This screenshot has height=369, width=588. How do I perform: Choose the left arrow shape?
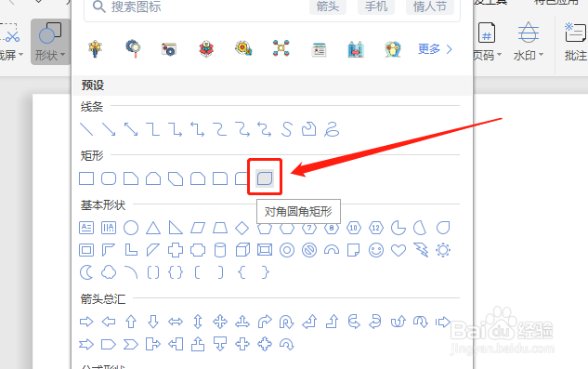[x=109, y=322]
